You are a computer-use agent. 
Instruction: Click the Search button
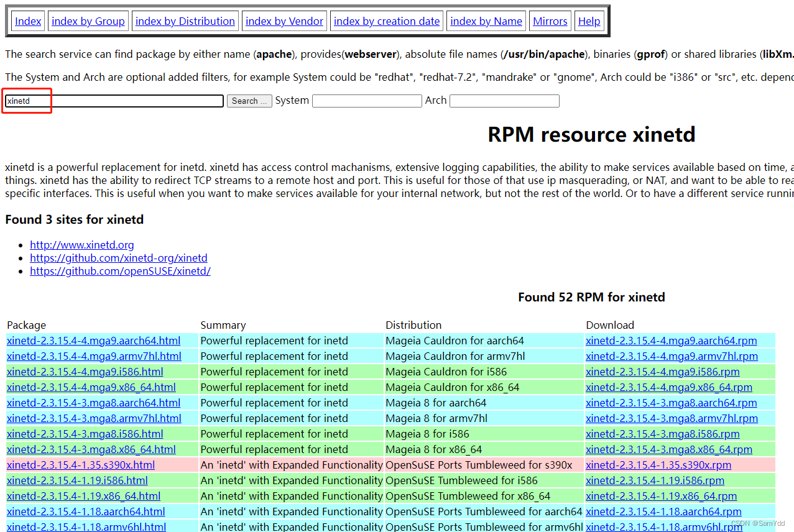pos(249,101)
